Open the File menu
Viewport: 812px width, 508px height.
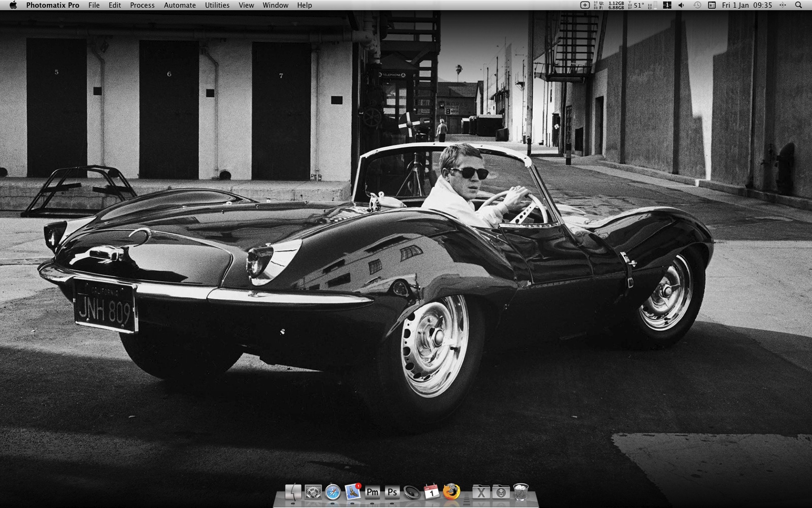[x=94, y=5]
